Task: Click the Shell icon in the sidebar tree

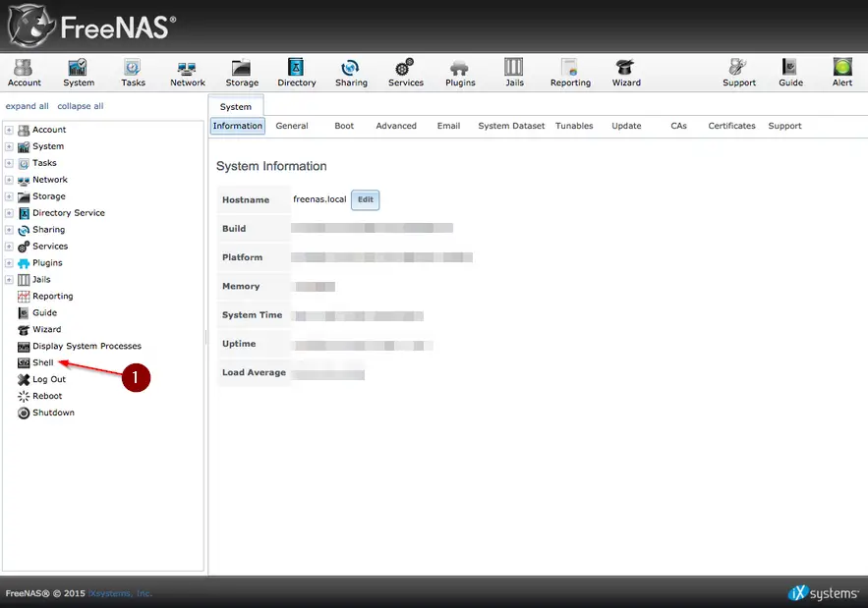Action: [x=24, y=362]
